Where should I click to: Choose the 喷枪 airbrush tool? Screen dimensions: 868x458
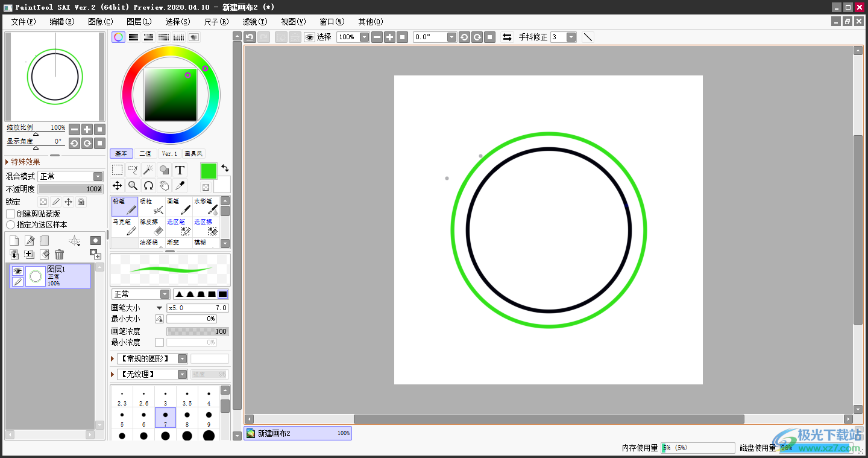152,207
